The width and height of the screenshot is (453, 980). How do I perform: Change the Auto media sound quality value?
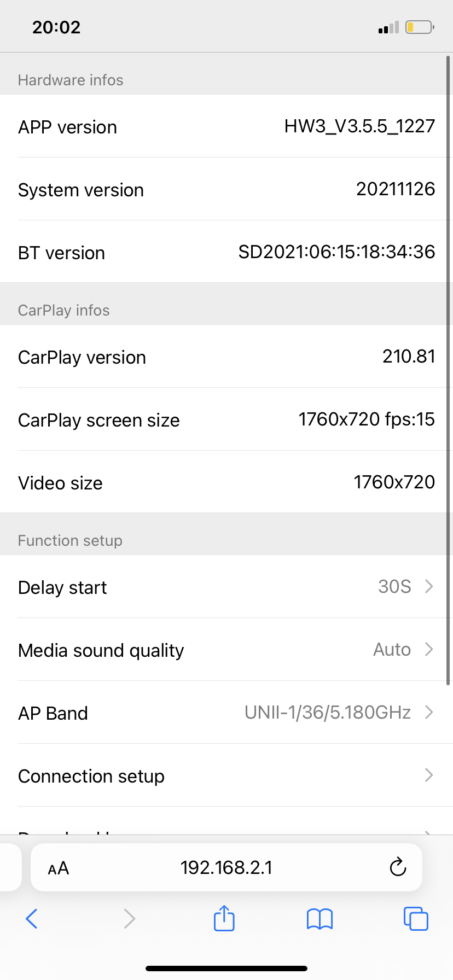click(392, 649)
